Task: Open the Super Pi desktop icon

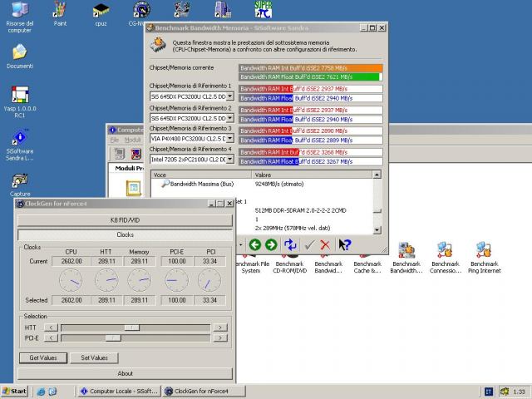Action: click(x=264, y=9)
